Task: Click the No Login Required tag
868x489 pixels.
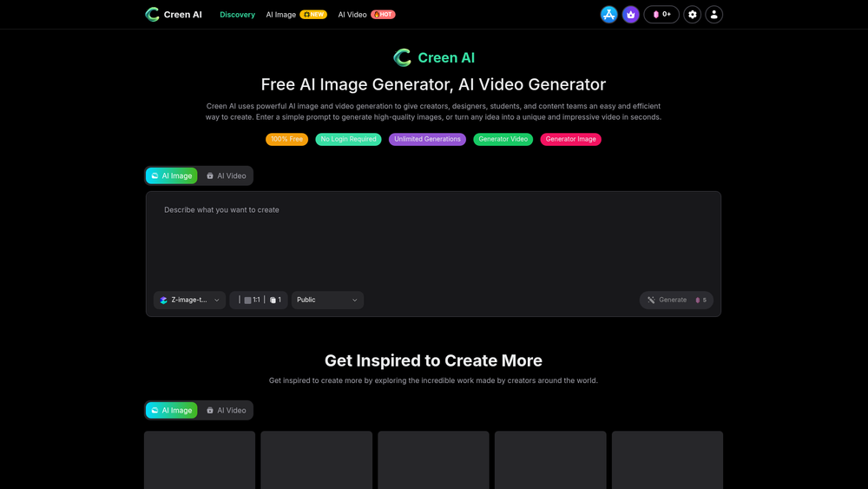Action: tap(348, 139)
